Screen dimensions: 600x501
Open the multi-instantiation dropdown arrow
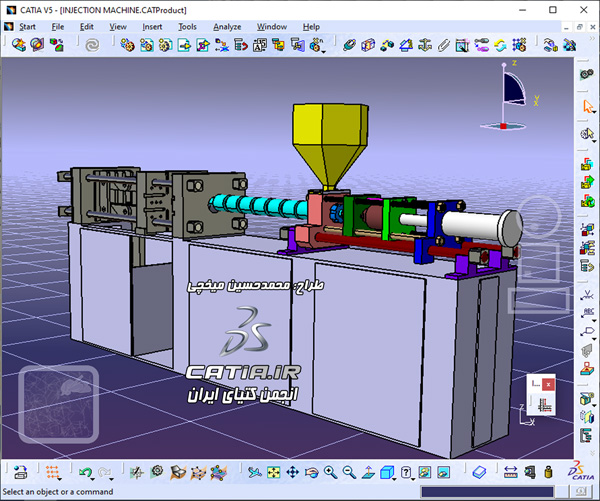tap(323, 52)
